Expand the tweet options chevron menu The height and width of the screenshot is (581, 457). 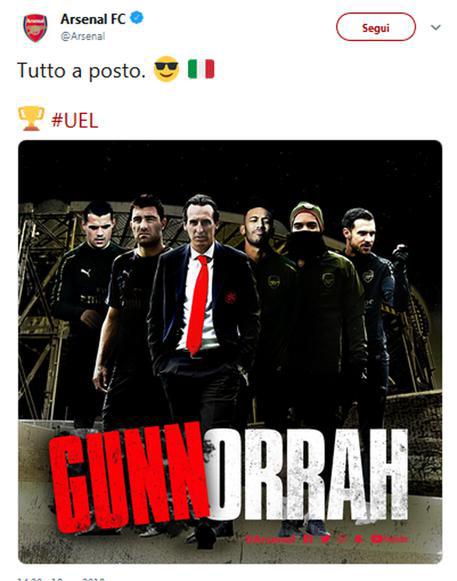tap(436, 27)
